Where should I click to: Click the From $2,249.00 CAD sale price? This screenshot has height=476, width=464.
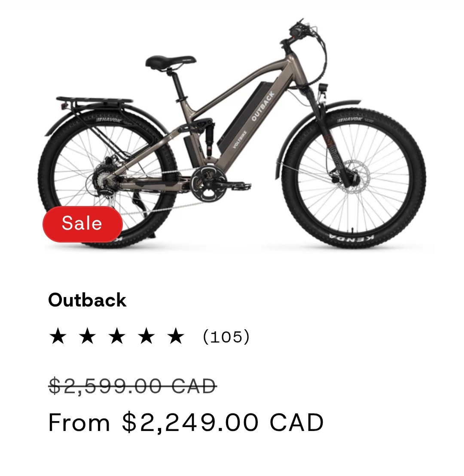point(186,422)
